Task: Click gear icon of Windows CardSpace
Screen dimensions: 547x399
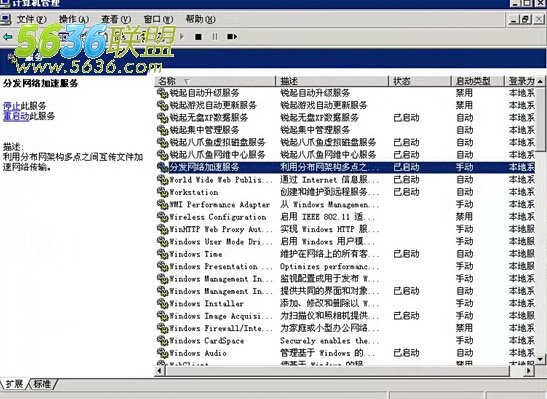Action: (163, 341)
